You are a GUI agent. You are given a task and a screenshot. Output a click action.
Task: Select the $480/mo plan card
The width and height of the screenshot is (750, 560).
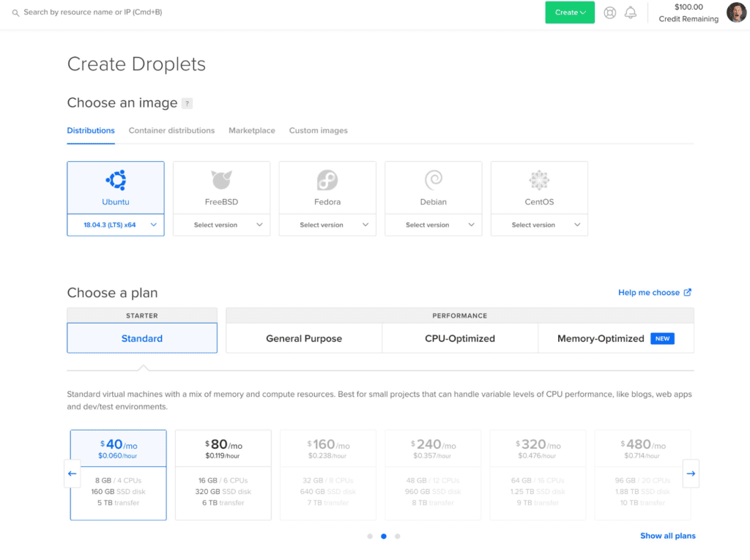tap(642, 475)
